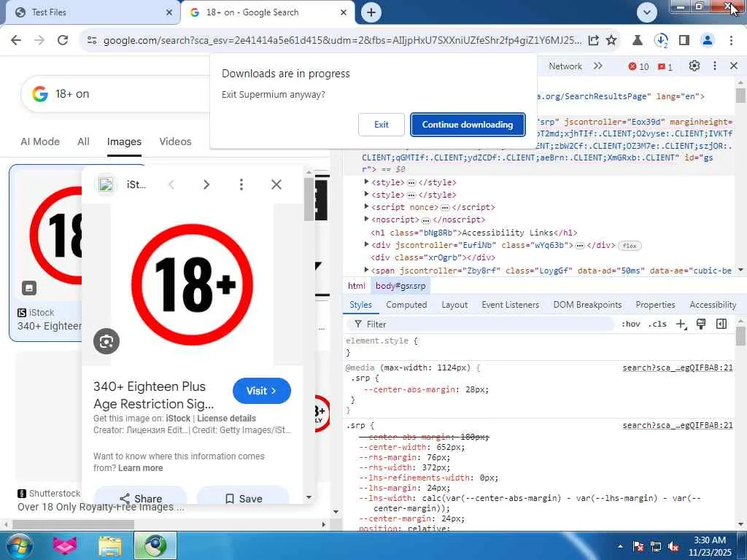The image size is (747, 560).
Task: Select the Images search tab
Action: tap(124, 141)
